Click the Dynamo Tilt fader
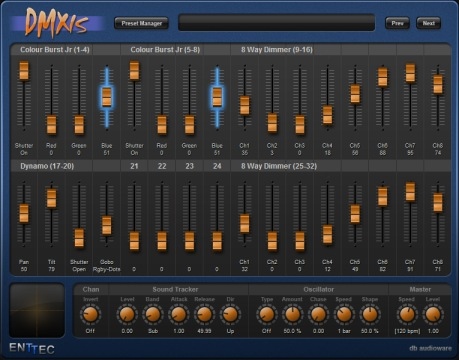459x360 pixels. click(x=51, y=198)
